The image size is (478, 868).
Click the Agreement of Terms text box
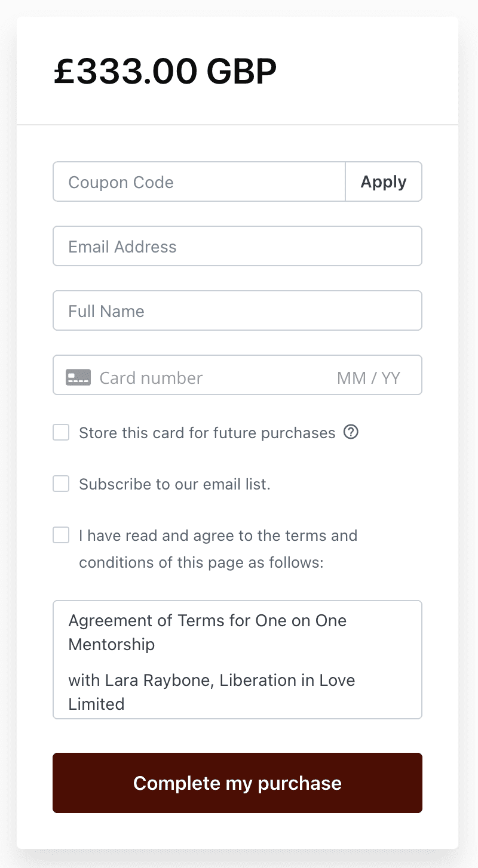point(237,659)
